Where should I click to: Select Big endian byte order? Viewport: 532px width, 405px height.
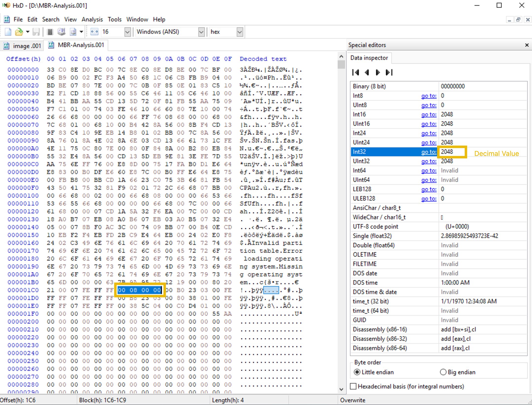click(458, 372)
